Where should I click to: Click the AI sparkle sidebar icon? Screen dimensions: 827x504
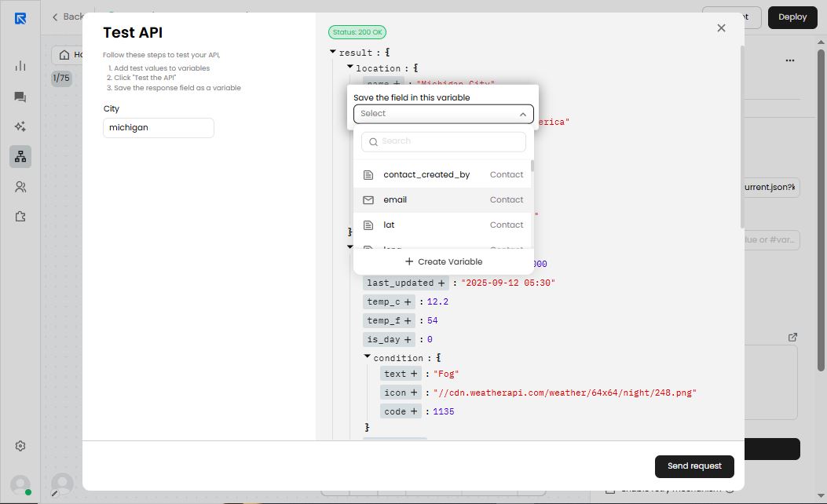(20, 126)
